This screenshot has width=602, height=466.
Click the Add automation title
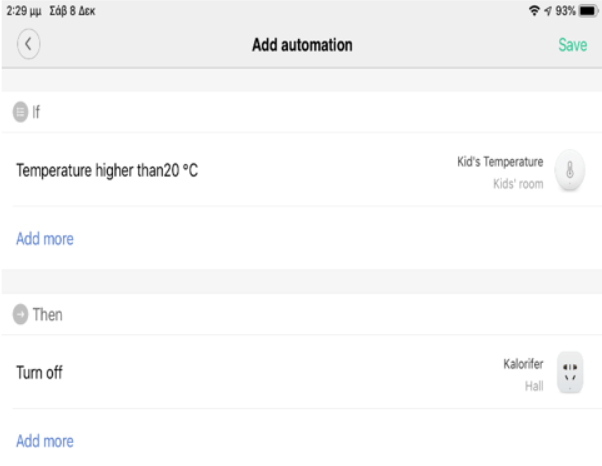[x=300, y=46]
